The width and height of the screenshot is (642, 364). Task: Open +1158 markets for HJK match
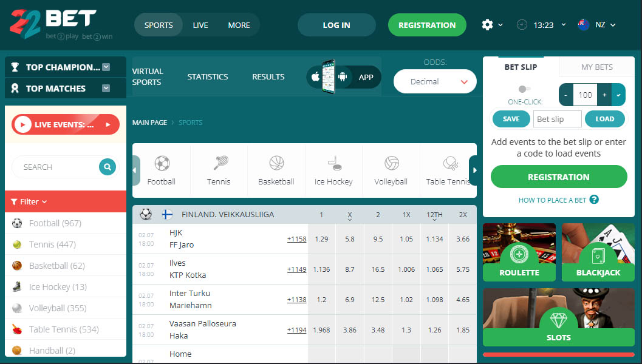pyautogui.click(x=296, y=239)
